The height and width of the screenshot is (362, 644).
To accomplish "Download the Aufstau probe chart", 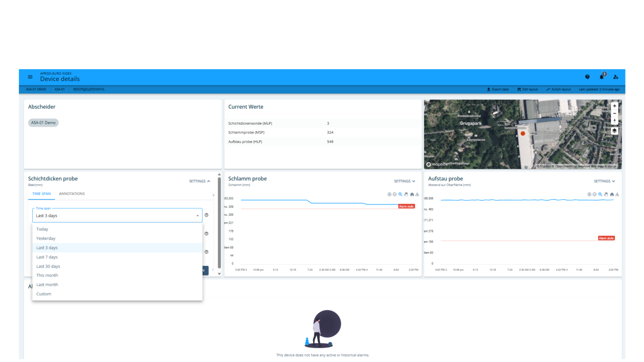I will [617, 194].
